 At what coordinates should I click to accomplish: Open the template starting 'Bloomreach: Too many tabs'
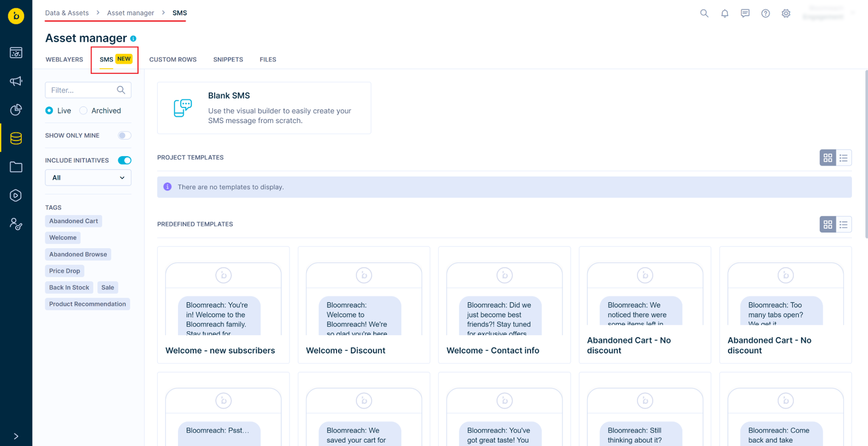785,305
